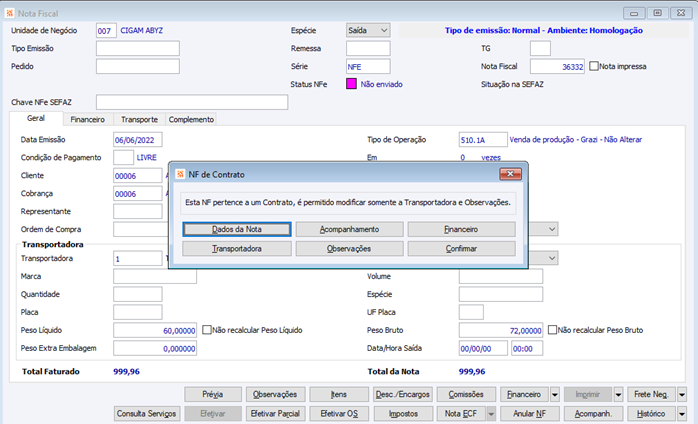Open the Impostos button
Image resolution: width=698 pixels, height=424 pixels.
point(402,414)
